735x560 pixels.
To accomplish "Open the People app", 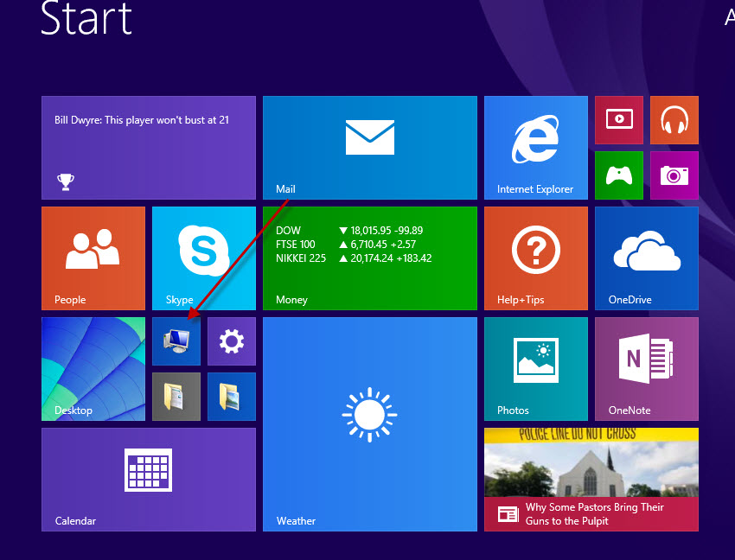I will pyautogui.click(x=93, y=258).
